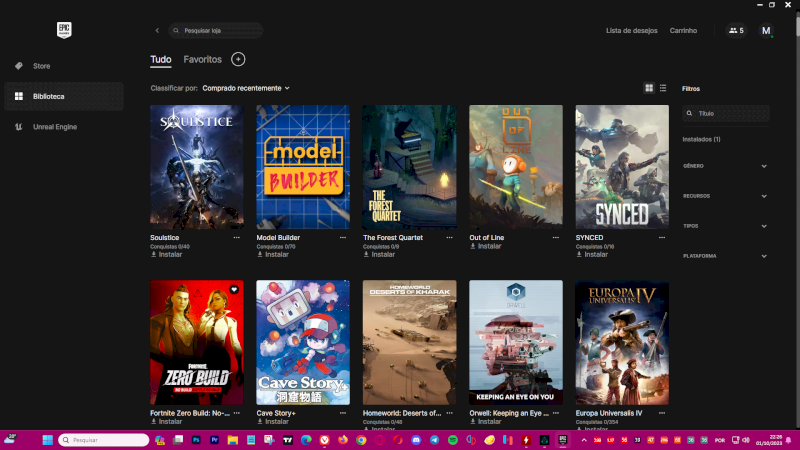Switch to grid view layout
800x450 pixels.
[x=649, y=88]
